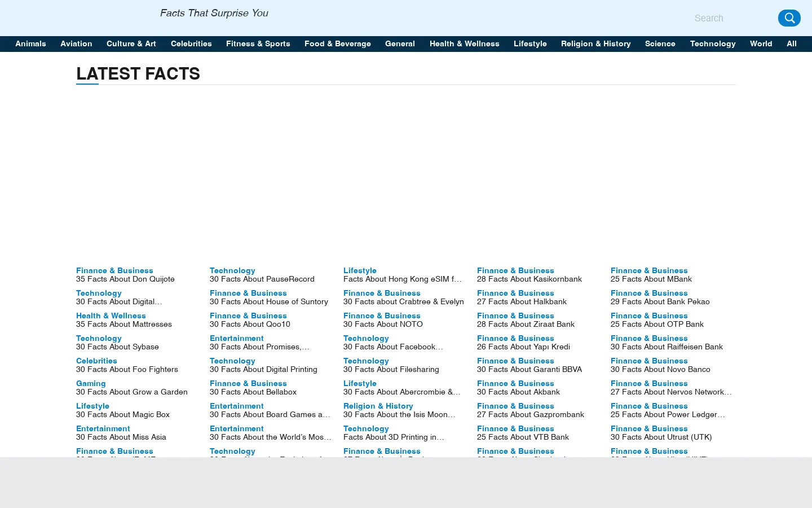The height and width of the screenshot is (508, 812).
Task: Go to Celebrities in the top navigation bar
Action: pos(191,43)
